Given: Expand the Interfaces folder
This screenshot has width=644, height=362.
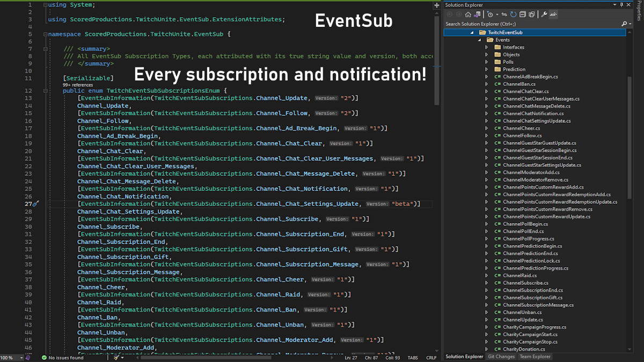Looking at the screenshot, I should tap(487, 47).
